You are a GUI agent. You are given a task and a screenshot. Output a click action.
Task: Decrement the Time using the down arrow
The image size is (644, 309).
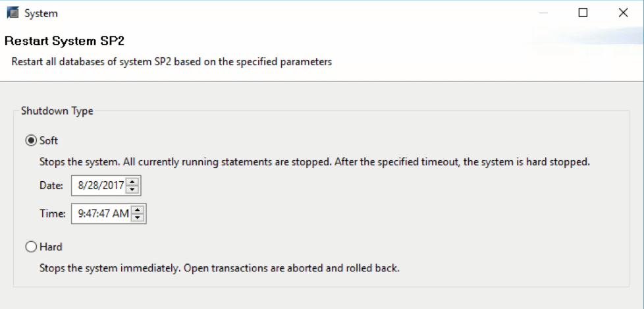tap(138, 217)
